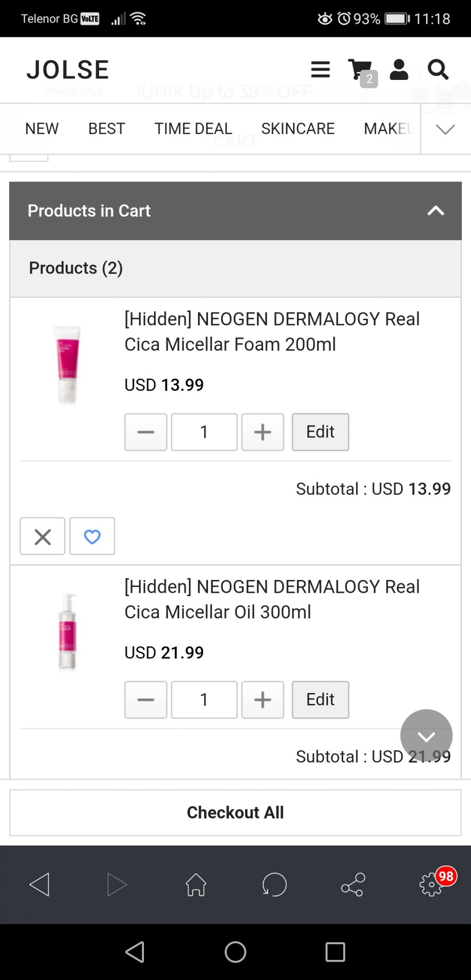Reload page with refresh icon
This screenshot has height=980, width=471.
[x=274, y=884]
